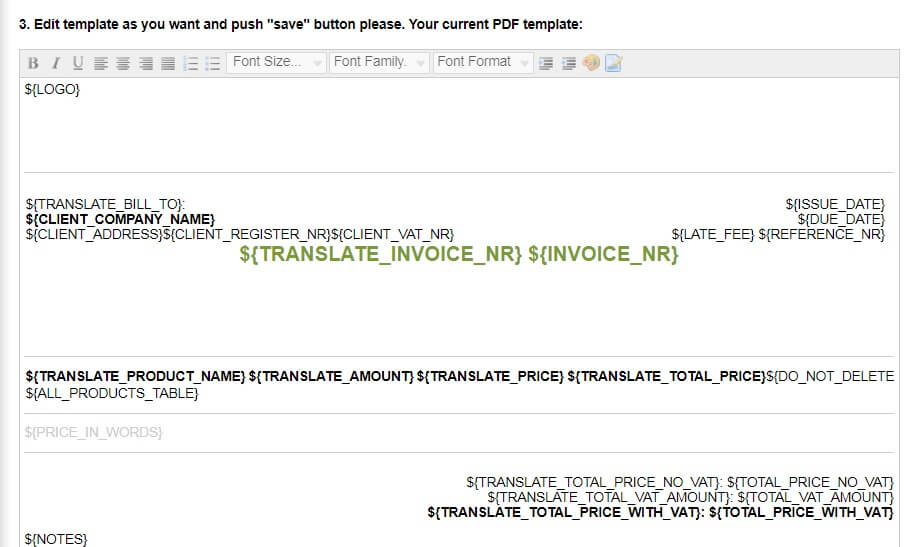Click bold ${CLIENT_COMPANY_NAME} placeholder
Image resolution: width=920 pixels, height=547 pixels.
(x=120, y=220)
